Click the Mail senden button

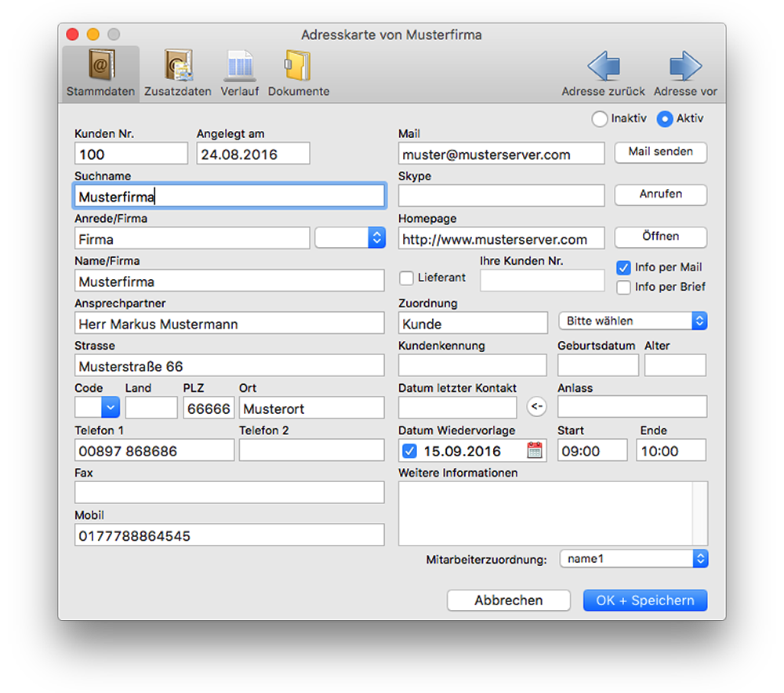click(660, 152)
